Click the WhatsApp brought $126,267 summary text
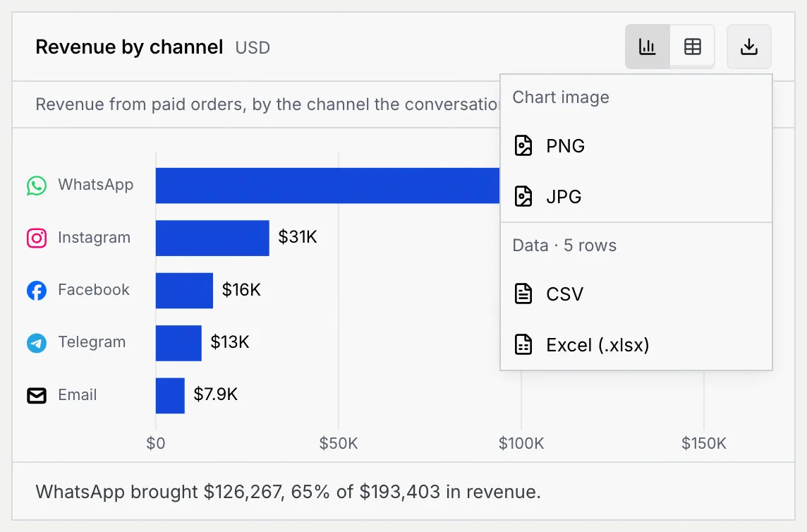Viewport: 807px width, 532px height. (x=289, y=492)
